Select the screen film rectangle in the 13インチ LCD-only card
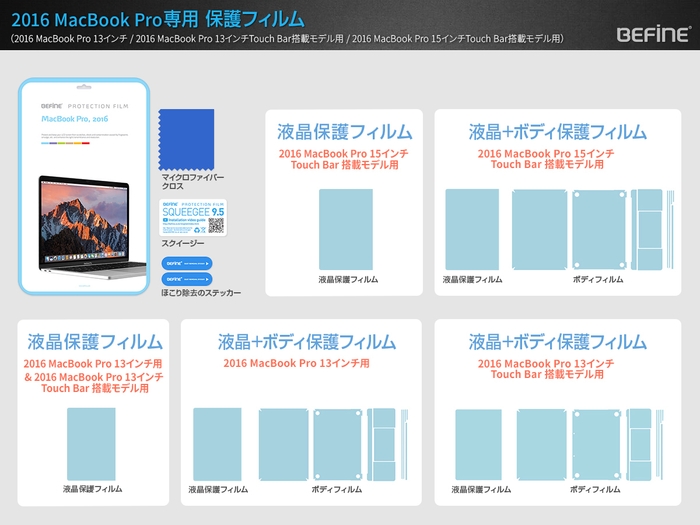The image size is (700, 525). point(91,444)
